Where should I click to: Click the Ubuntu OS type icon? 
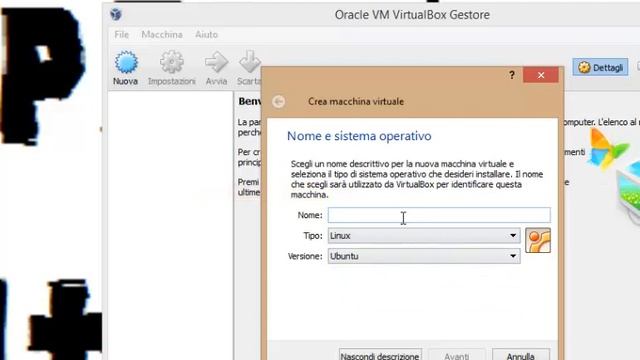pos(538,240)
